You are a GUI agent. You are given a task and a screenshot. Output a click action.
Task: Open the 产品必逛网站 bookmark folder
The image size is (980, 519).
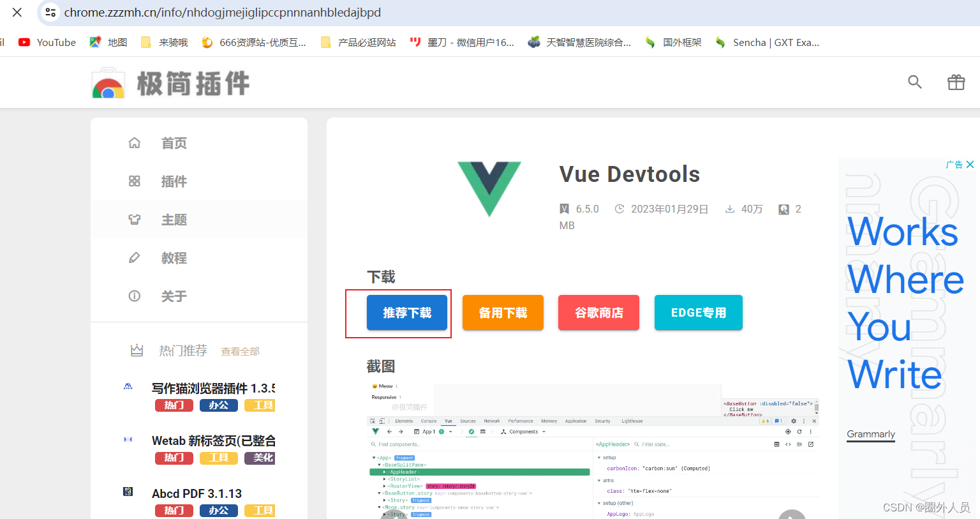click(358, 42)
